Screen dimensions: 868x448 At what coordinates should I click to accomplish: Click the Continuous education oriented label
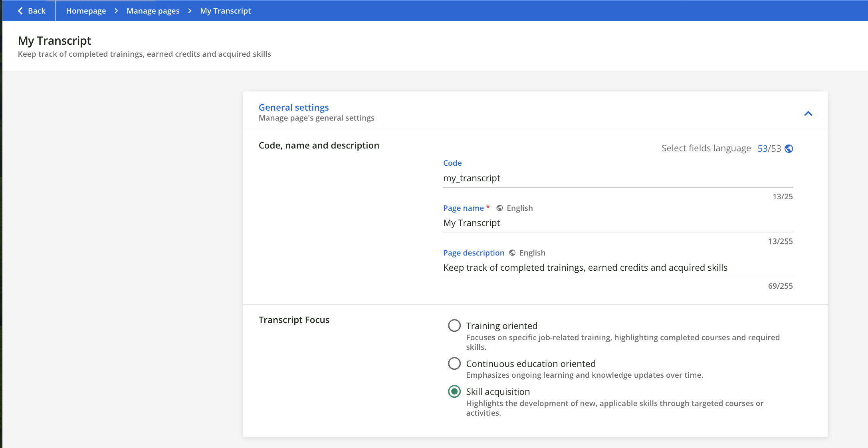pos(531,364)
